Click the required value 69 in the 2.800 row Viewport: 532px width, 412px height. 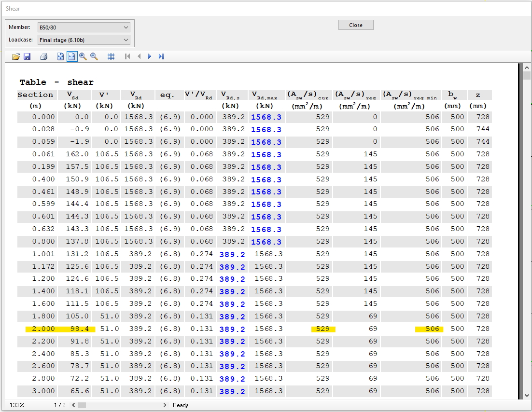pos(373,378)
